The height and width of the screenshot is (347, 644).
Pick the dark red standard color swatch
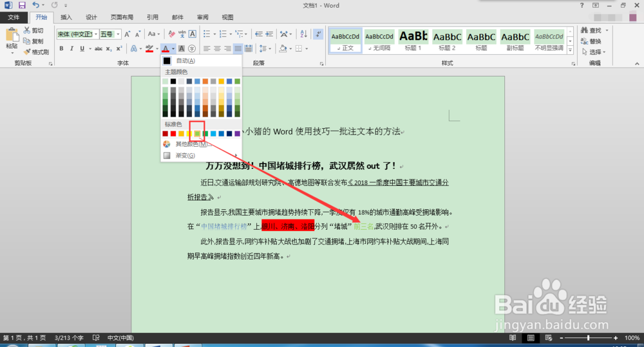click(x=165, y=133)
